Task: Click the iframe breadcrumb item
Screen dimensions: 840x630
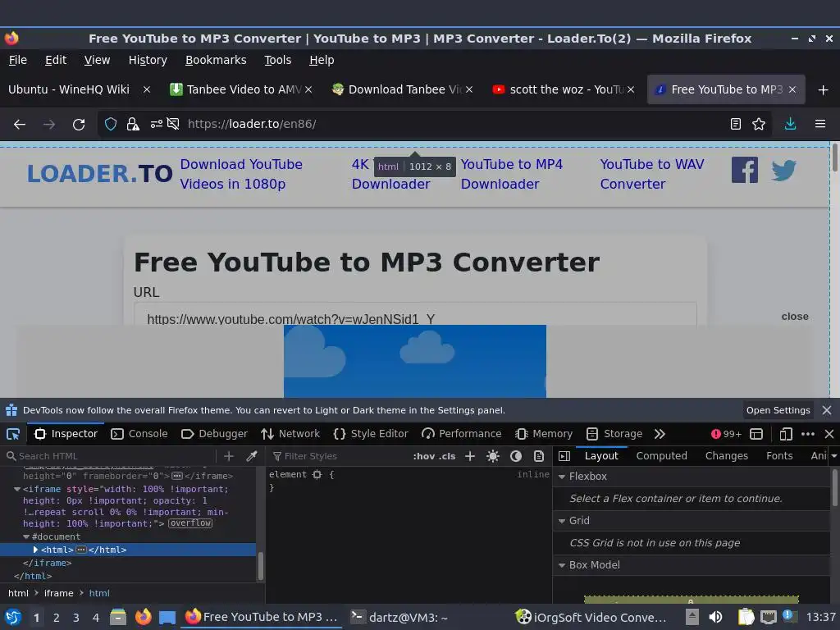Action: click(x=58, y=593)
